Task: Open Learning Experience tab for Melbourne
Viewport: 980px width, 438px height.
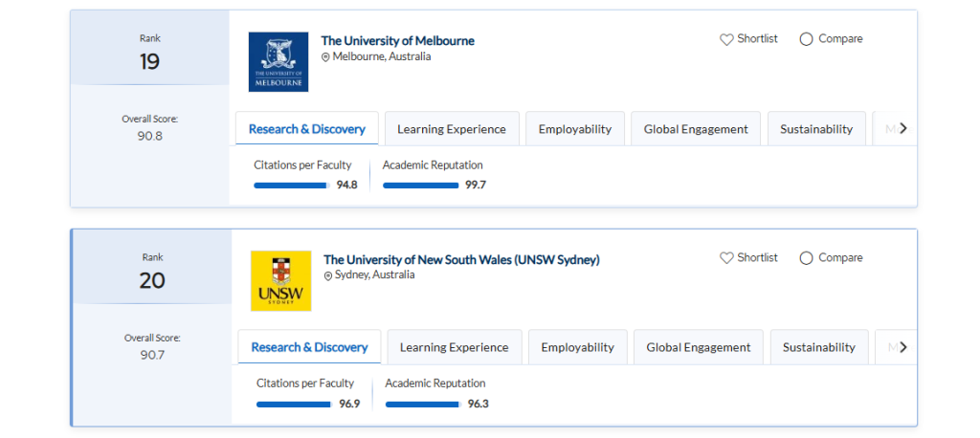Action: [452, 129]
